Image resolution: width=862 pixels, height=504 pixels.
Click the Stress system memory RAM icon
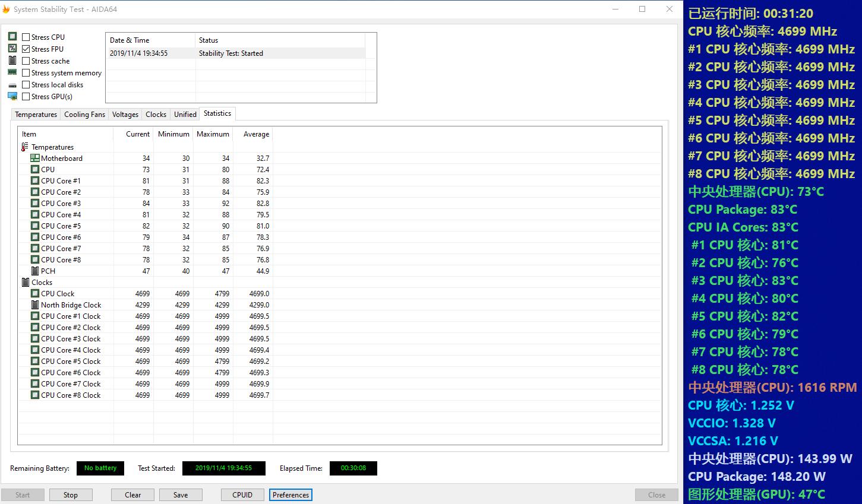[12, 72]
